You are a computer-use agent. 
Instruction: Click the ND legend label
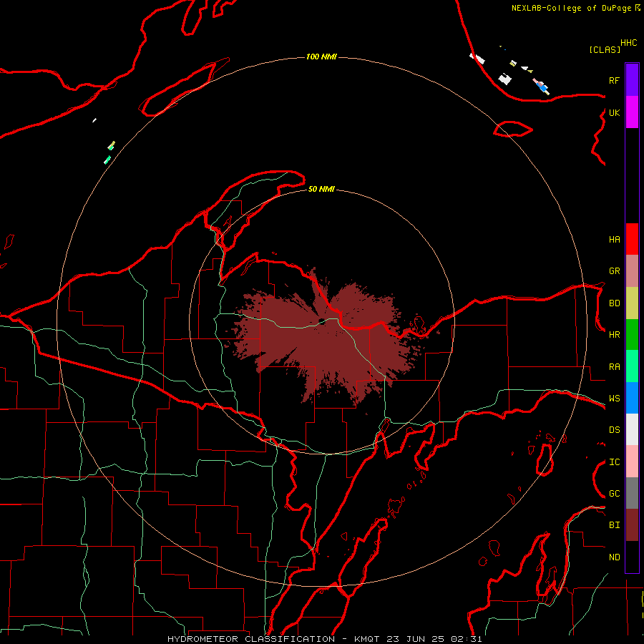[614, 557]
